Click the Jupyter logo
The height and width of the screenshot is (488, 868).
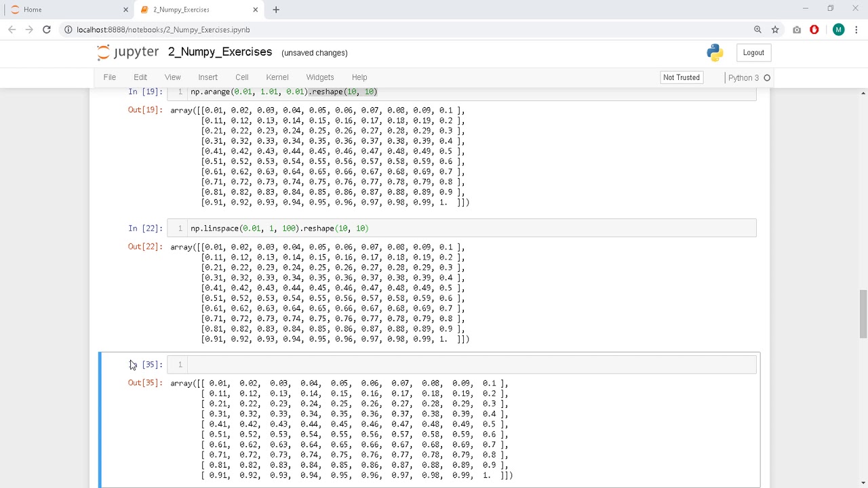[x=127, y=52]
